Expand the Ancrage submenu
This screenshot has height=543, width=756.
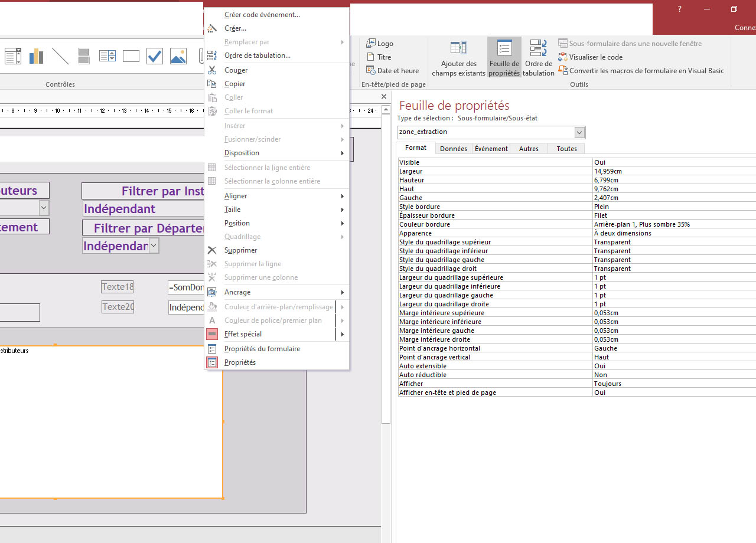pyautogui.click(x=276, y=292)
